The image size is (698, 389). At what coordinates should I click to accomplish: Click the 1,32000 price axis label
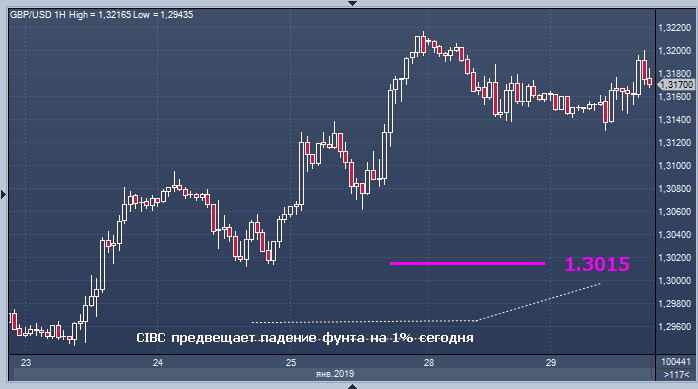(x=674, y=51)
